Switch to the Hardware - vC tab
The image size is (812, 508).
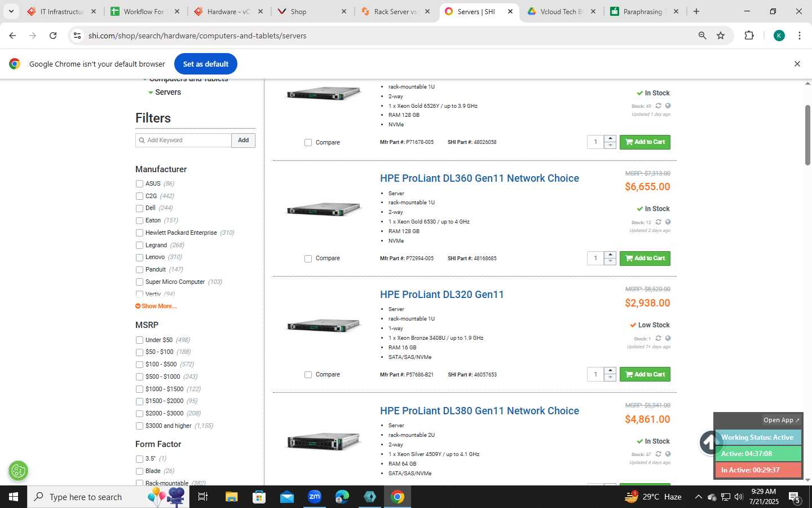point(228,11)
